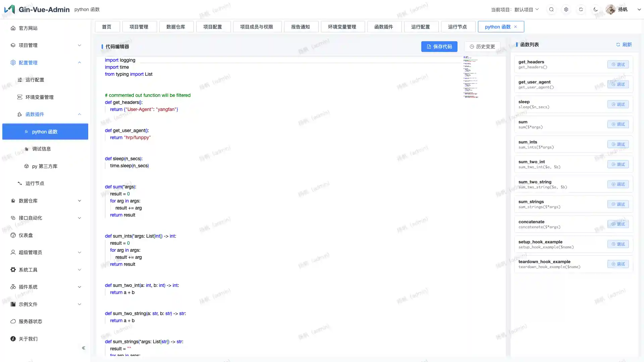Switch to 运行节点 tab
The image size is (644, 362).
pyautogui.click(x=458, y=27)
